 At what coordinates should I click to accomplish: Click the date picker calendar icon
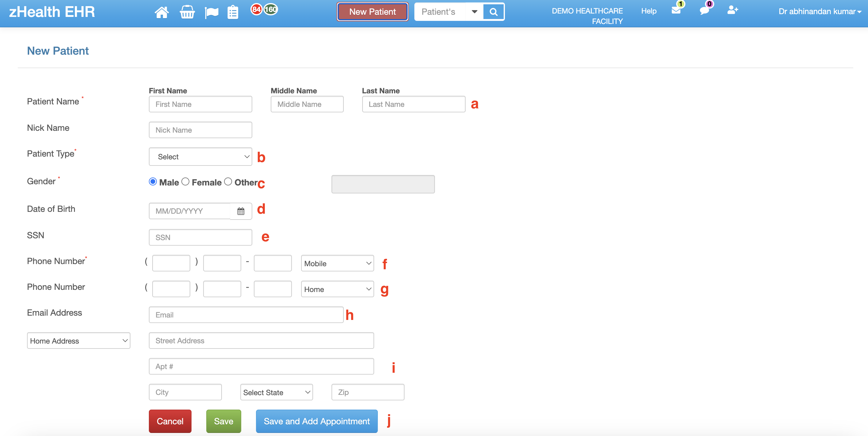240,211
